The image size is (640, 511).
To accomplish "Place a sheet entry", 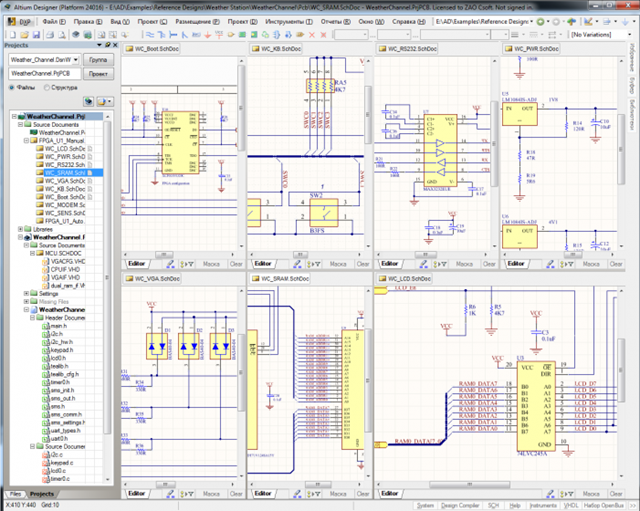I will (x=254, y=35).
